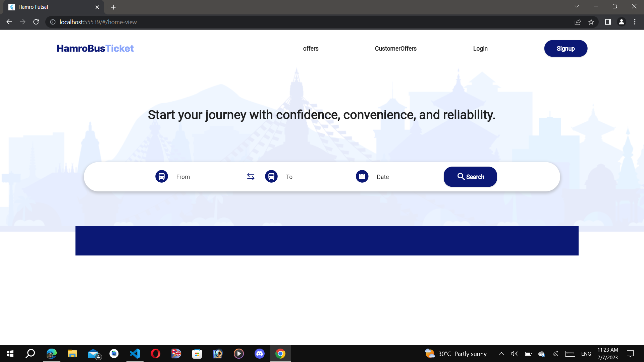Toggle browser side panel
The image size is (644, 362).
point(608,22)
